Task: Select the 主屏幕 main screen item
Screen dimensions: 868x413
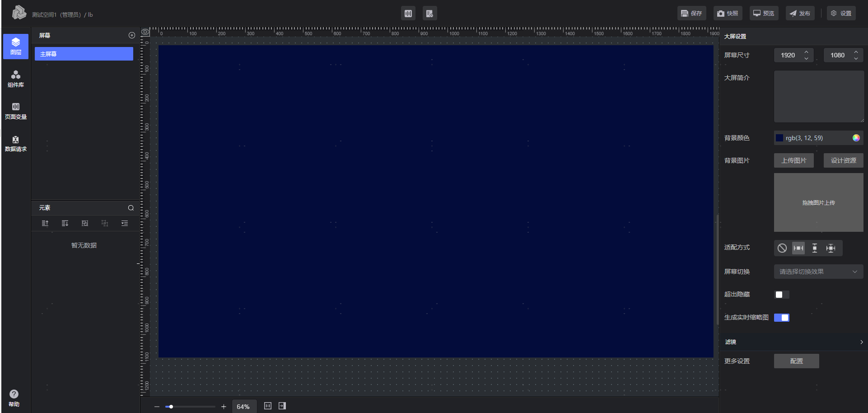Action: tap(84, 54)
